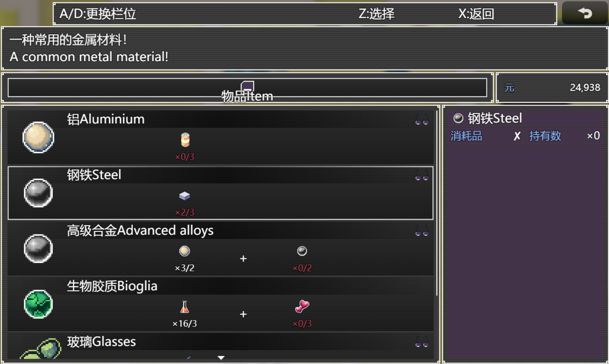Click the glasses icon on Aluminium row
Screen dimensions: 609x364
(422, 120)
